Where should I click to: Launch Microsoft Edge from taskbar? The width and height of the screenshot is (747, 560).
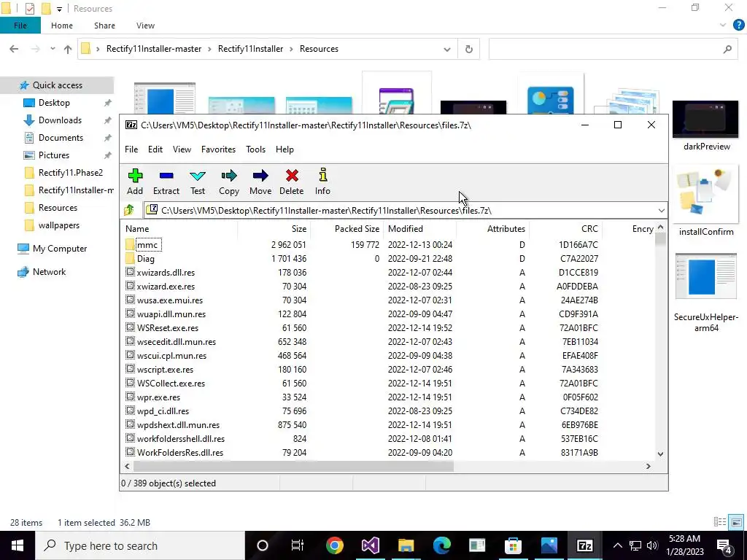[441, 545]
